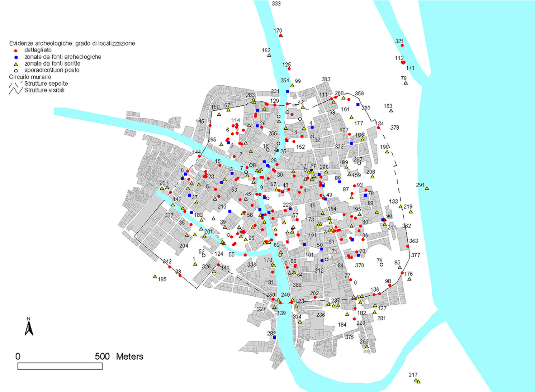Click the open circle legend symbol for sporadico
Image resolution: width=535 pixels, height=392 pixels.
click(16, 71)
